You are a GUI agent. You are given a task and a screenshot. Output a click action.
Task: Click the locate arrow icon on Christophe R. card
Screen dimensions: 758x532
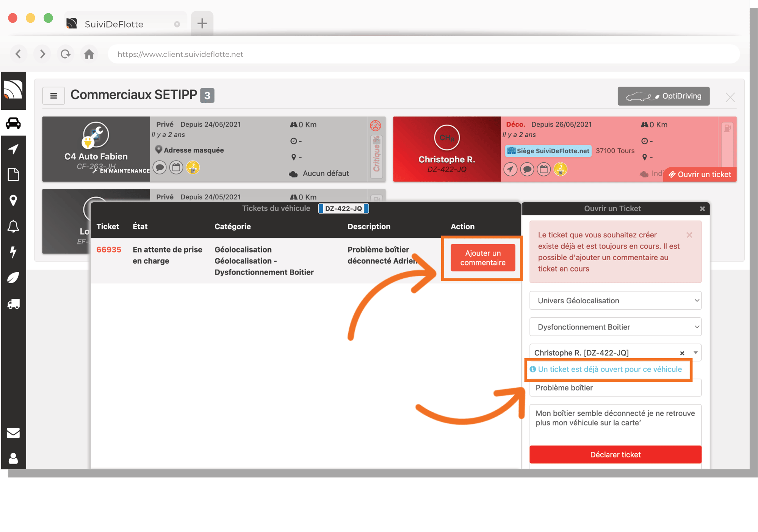click(x=511, y=169)
